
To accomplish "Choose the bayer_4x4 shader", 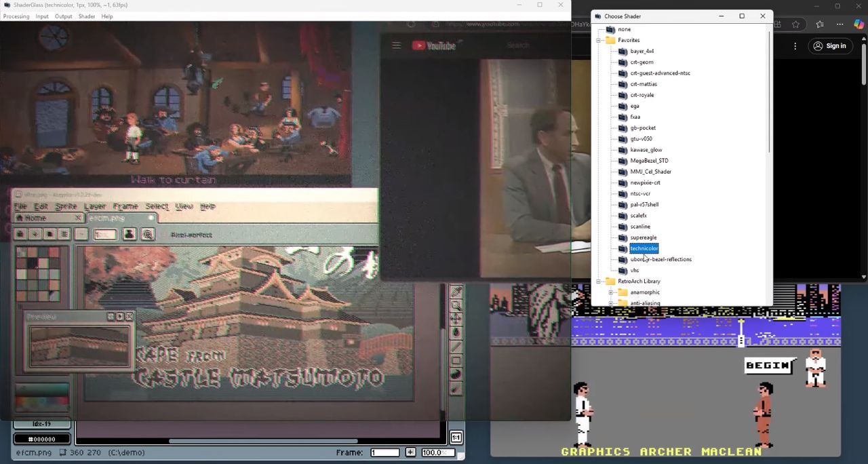I will 642,52.
